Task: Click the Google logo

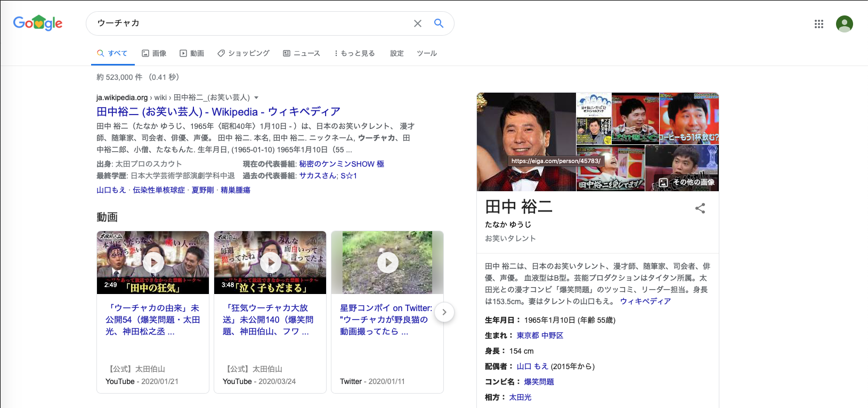Action: 38,23
